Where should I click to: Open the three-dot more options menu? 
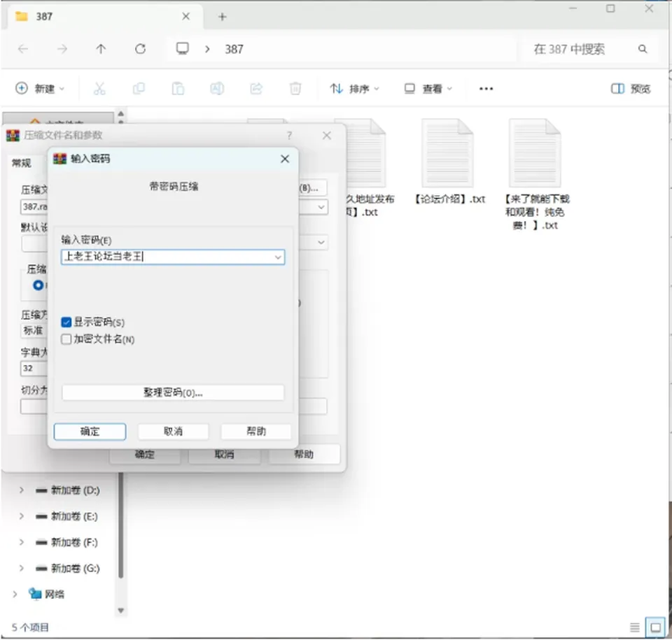(x=486, y=89)
